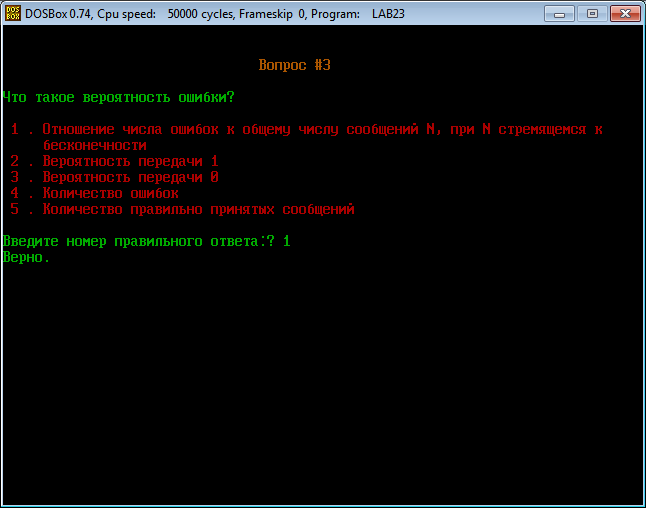Click the 'Вопрос #3' heading
This screenshot has height=508, width=646.
(295, 65)
